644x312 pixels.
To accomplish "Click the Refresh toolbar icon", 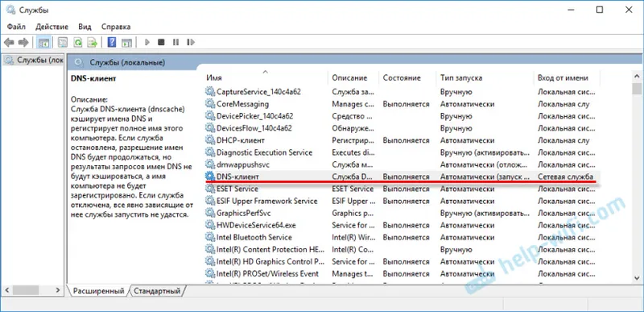I will [x=77, y=43].
